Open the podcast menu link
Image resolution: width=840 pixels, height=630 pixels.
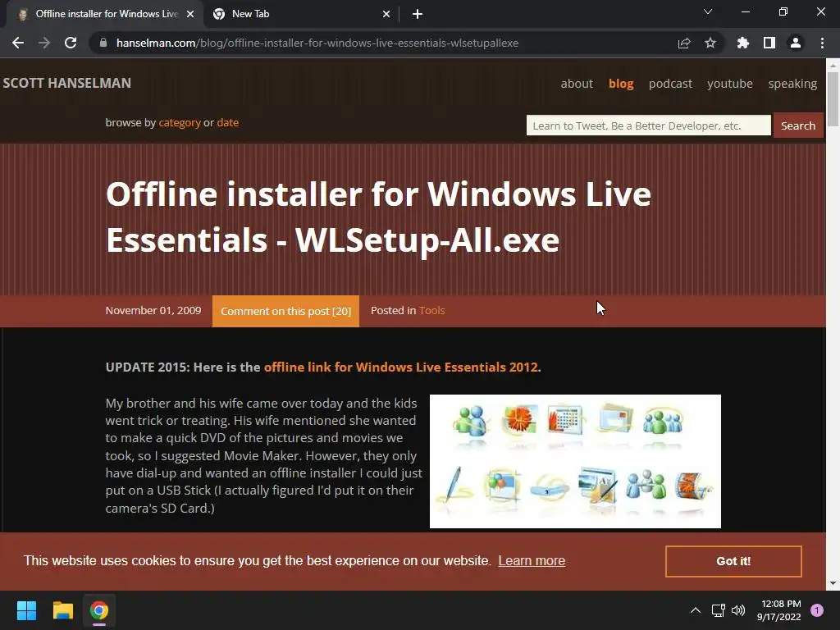670,84
